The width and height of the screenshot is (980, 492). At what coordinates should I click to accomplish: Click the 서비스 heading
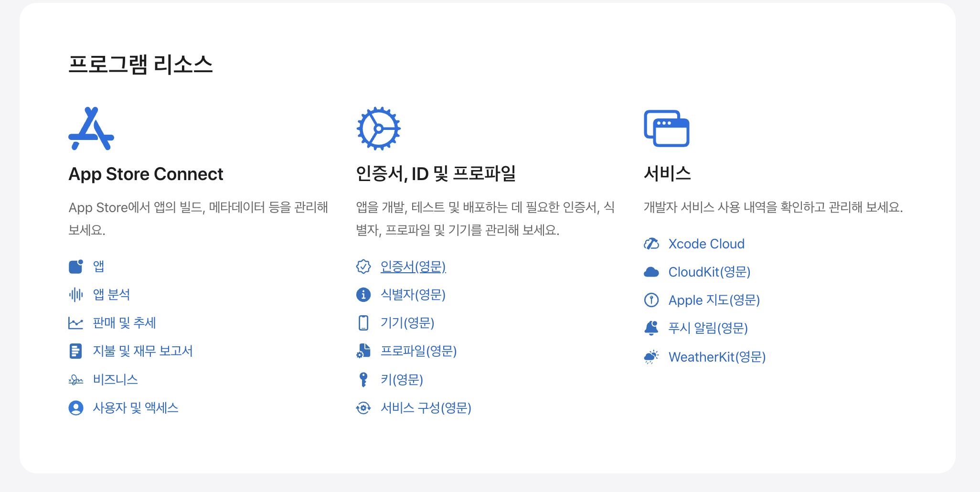point(667,173)
